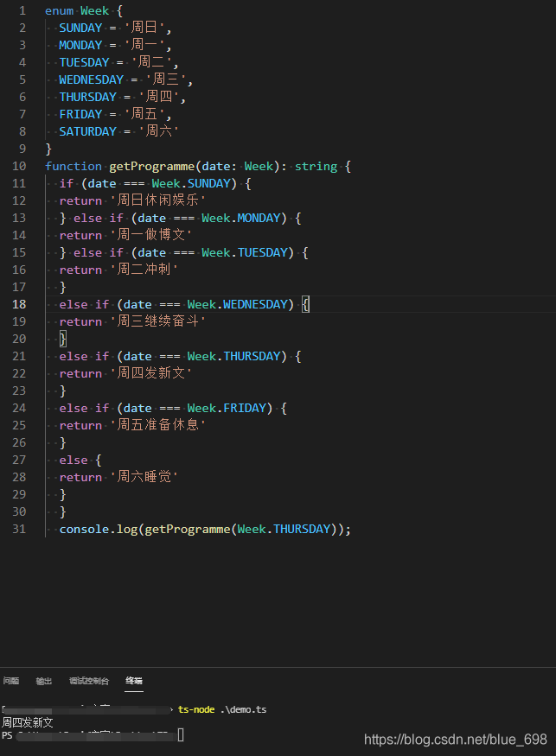Click the string '周五准备休息' on line 25

coord(158,425)
